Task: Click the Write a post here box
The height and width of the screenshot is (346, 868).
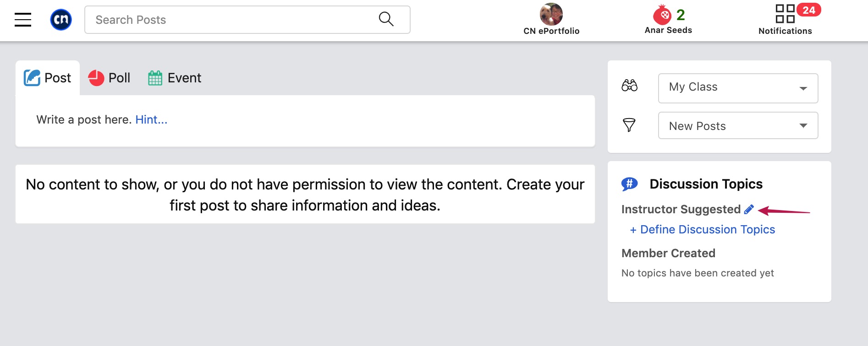Action: (x=305, y=121)
